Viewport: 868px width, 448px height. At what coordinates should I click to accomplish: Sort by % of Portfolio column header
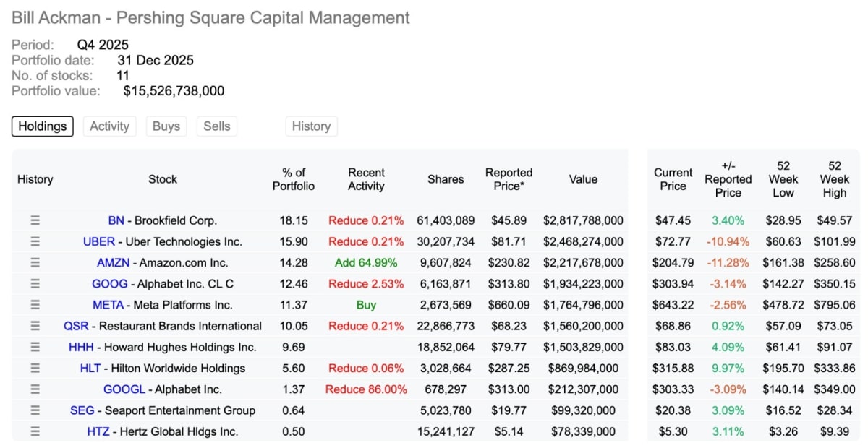[x=294, y=179]
